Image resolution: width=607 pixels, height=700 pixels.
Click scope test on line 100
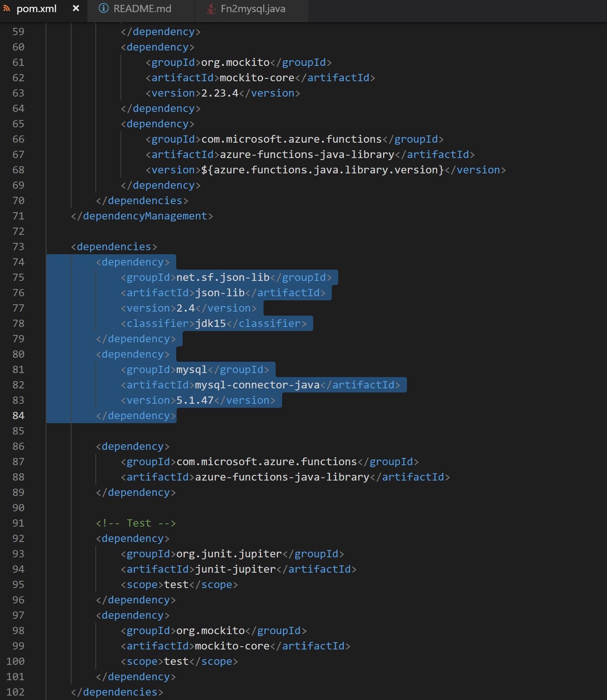177,661
